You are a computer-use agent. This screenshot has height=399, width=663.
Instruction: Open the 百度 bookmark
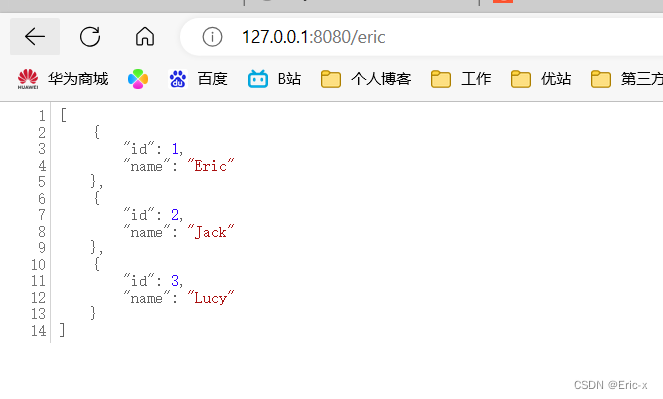point(213,79)
